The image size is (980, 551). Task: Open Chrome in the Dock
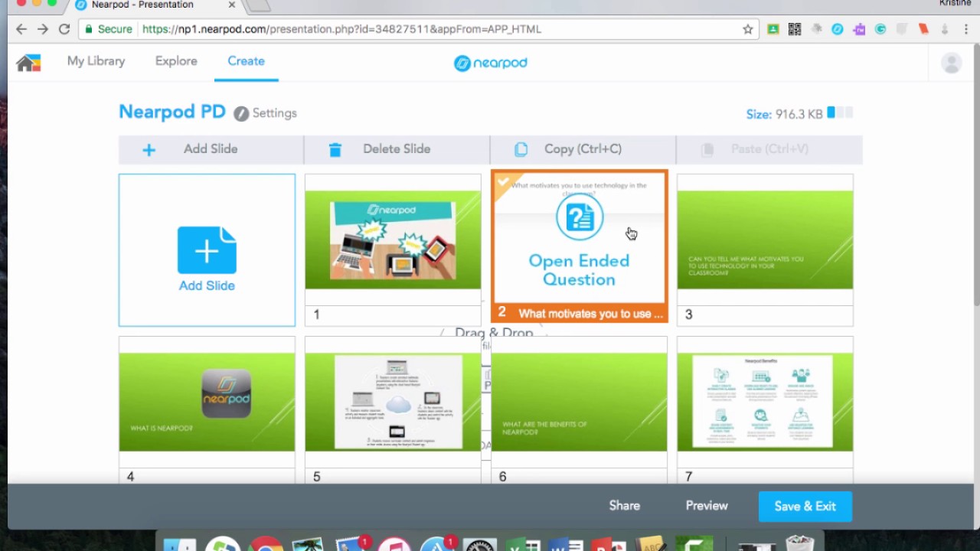point(266,545)
